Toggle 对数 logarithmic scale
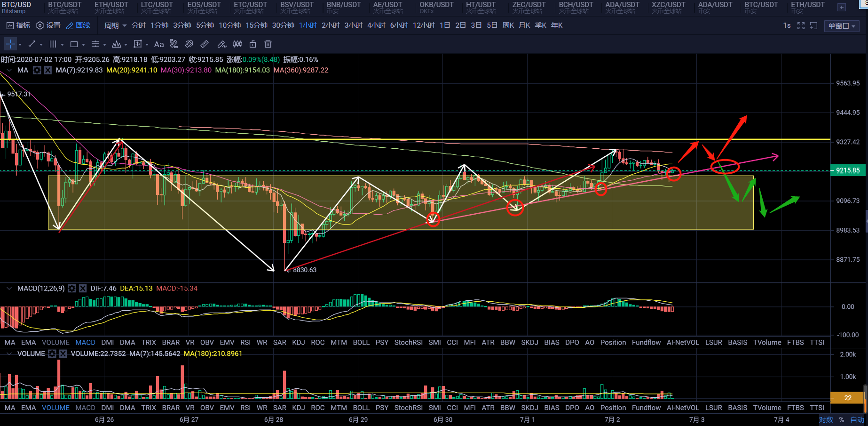 (826, 419)
